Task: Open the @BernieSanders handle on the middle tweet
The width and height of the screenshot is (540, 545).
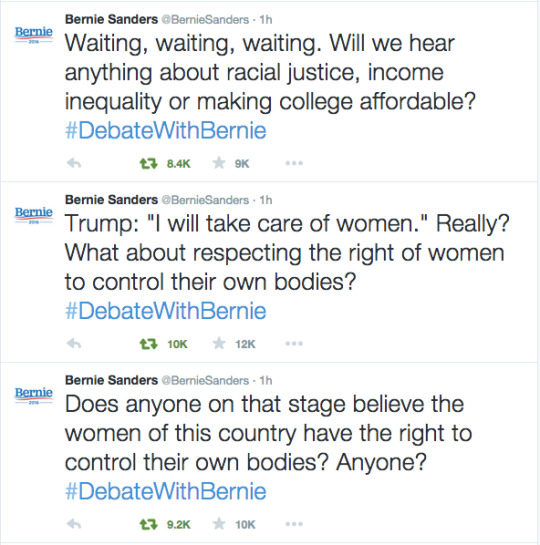Action: [x=205, y=200]
